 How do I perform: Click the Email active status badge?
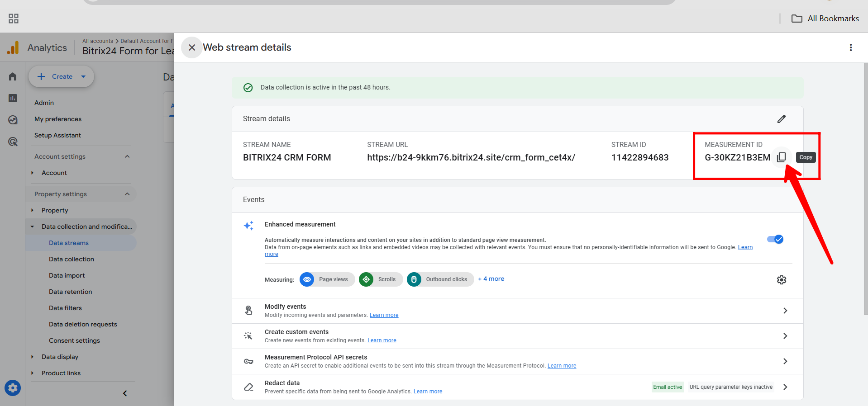(668, 387)
